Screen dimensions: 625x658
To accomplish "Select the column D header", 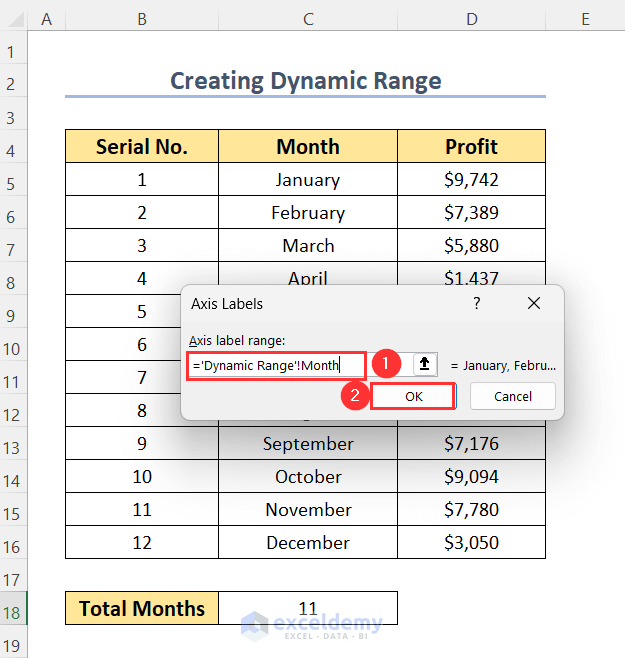I will pyautogui.click(x=471, y=18).
